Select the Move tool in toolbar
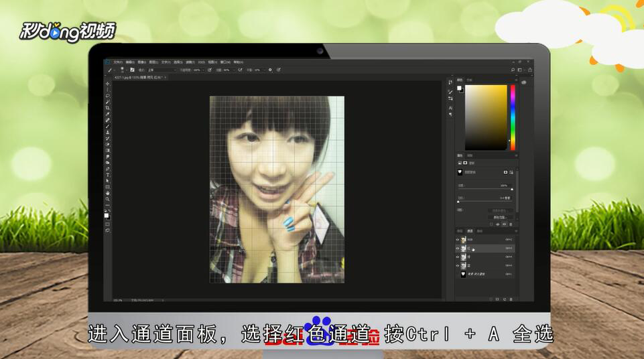The image size is (644, 359). (108, 83)
